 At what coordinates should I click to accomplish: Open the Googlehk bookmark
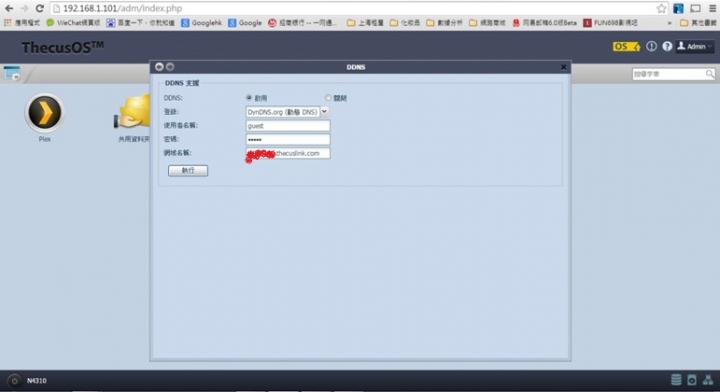pyautogui.click(x=201, y=22)
